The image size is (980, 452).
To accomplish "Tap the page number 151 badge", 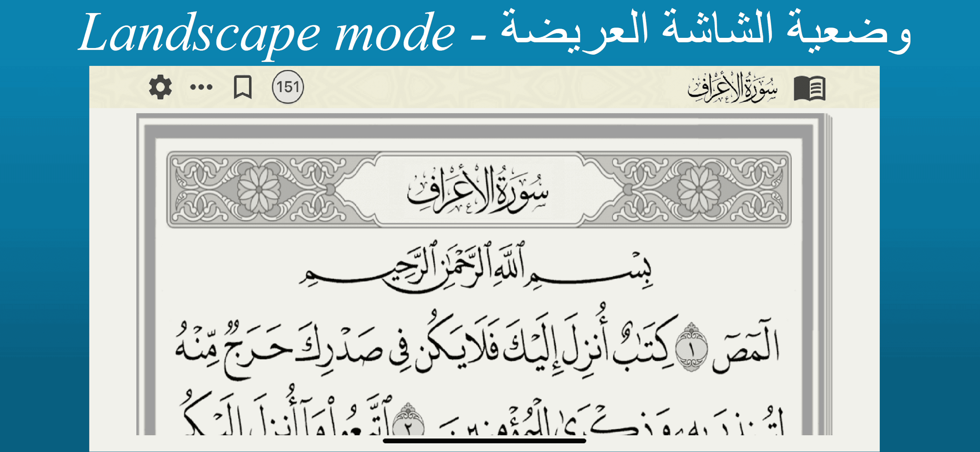I will click(288, 87).
